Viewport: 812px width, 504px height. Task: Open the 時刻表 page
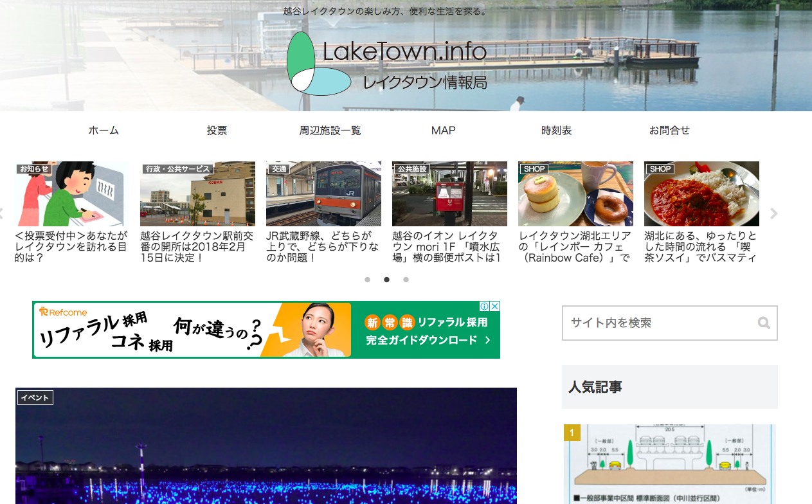(x=556, y=130)
